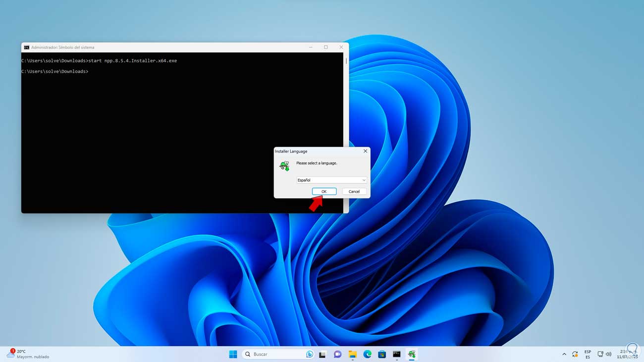Maximize the Símbolo del sistema window
This screenshot has width=644, height=362.
(326, 48)
